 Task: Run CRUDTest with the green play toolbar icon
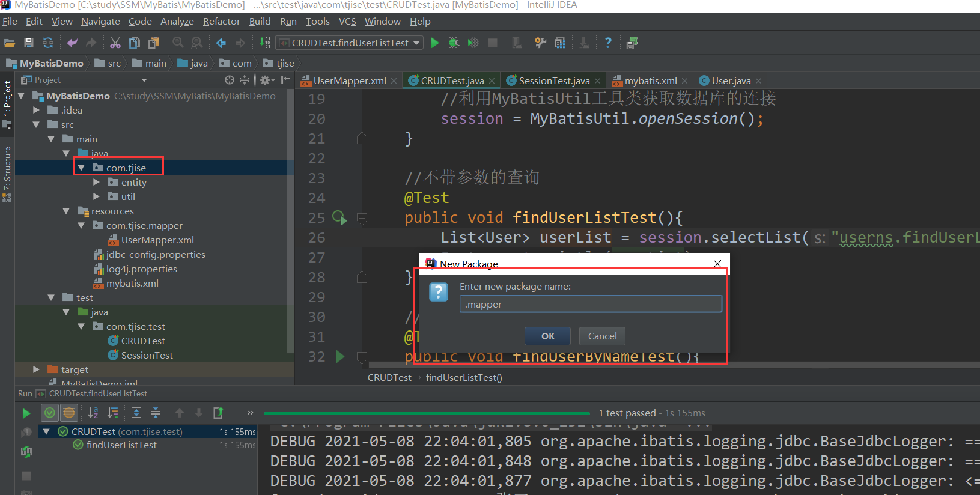tap(435, 43)
